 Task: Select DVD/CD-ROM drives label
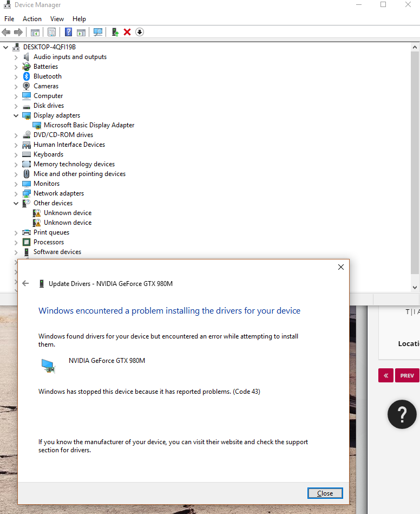click(63, 135)
